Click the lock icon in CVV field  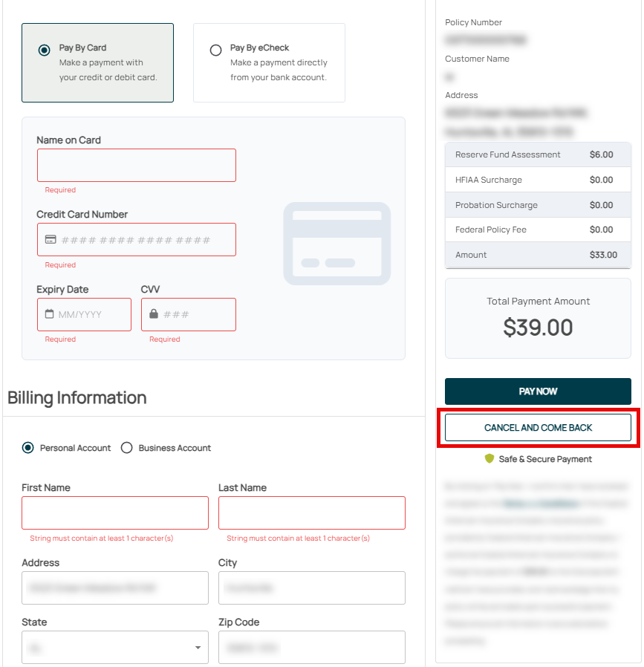[154, 314]
